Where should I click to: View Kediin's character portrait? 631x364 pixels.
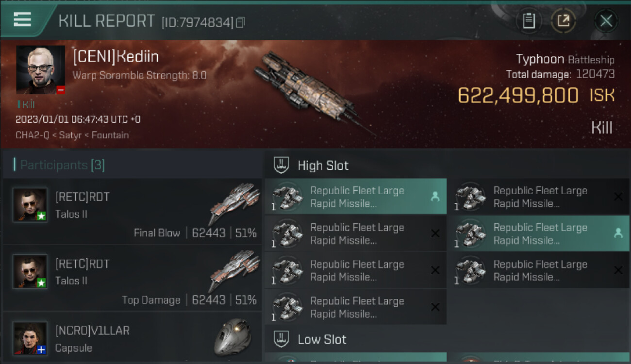tap(40, 69)
